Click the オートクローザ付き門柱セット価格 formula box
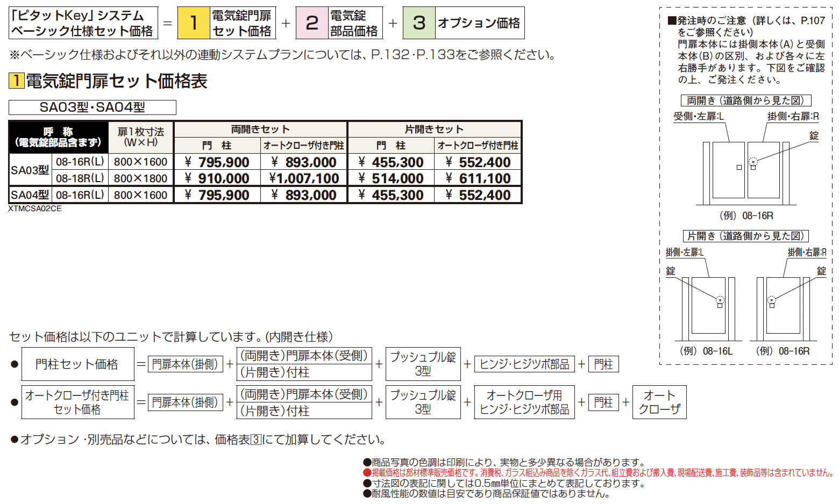The height and width of the screenshot is (504, 839). pos(77,402)
